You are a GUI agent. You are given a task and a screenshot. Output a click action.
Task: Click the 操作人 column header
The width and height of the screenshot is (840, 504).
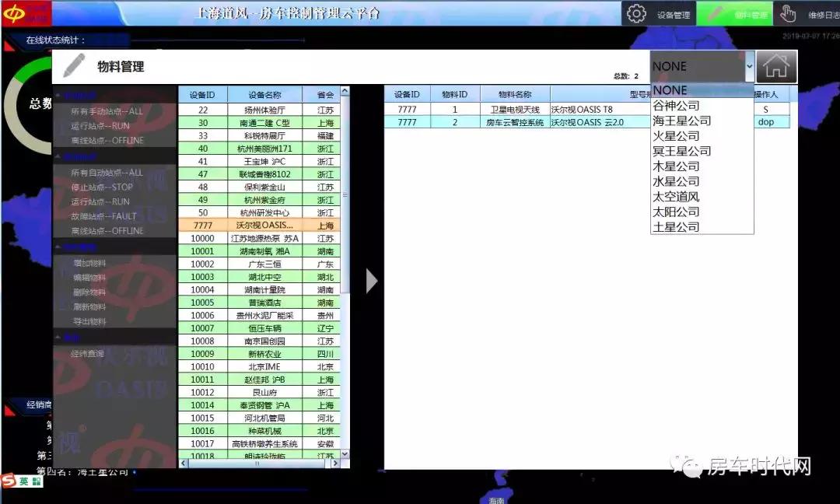766,94
